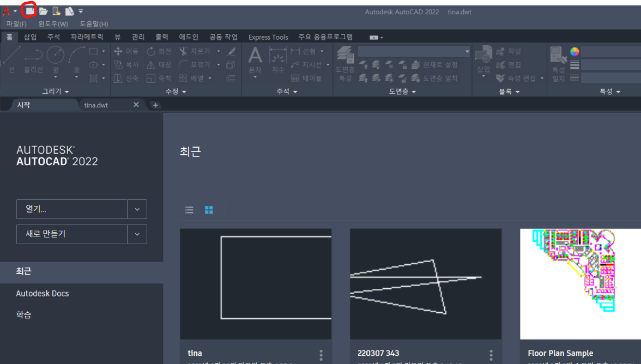Expand the Block (블록) panel
The width and height of the screenshot is (641, 364).
(509, 92)
